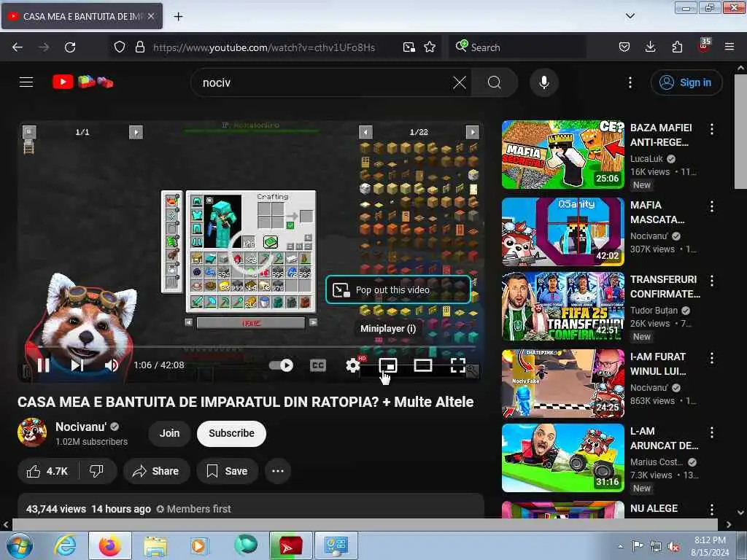Viewport: 747px width, 560px height.
Task: Close the CASA MEA E BANTUITA tab
Action: click(x=151, y=16)
